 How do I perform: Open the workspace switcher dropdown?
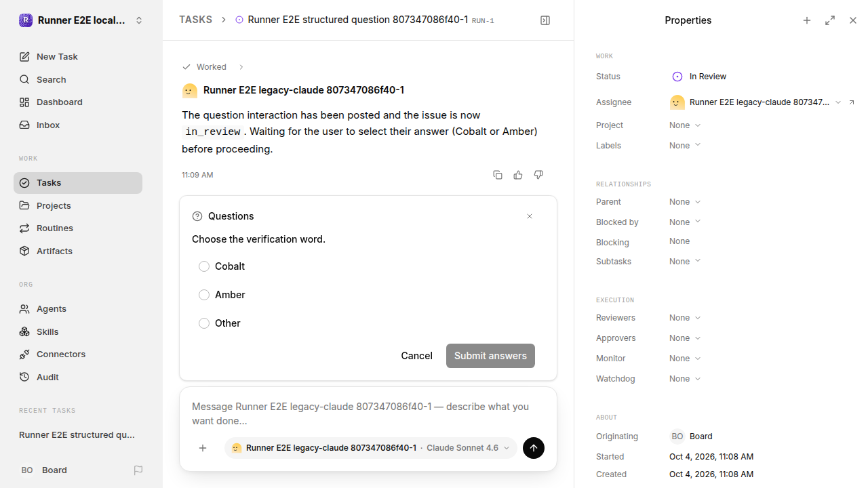pos(81,20)
